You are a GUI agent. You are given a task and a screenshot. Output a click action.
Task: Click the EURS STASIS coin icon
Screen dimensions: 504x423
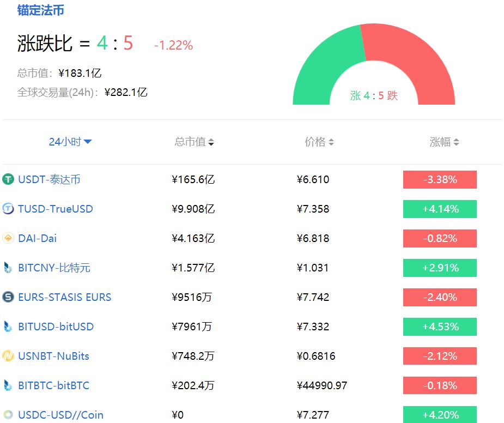coord(8,297)
